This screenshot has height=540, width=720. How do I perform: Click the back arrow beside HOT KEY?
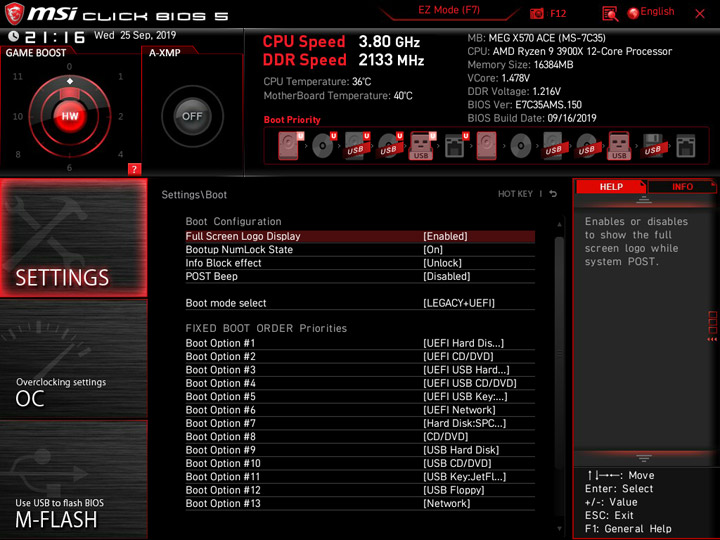click(x=553, y=194)
